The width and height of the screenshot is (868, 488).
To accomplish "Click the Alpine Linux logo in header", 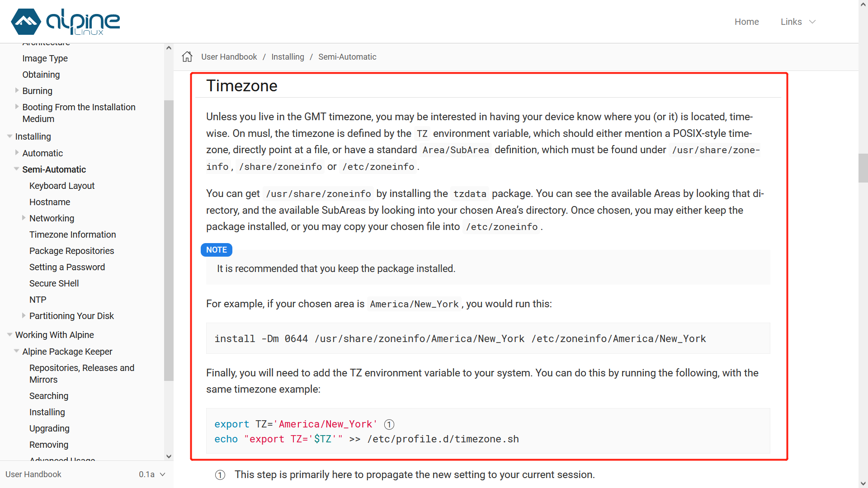I will [x=66, y=21].
